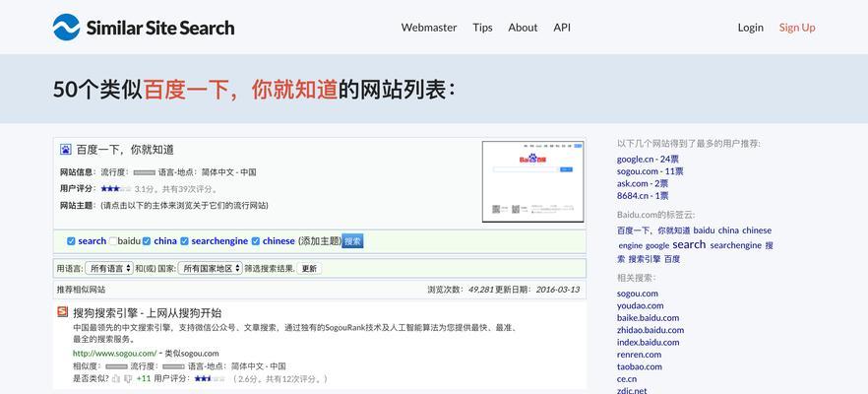This screenshot has width=868, height=394.
Task: Click the +11 vote count
Action: pos(144,379)
